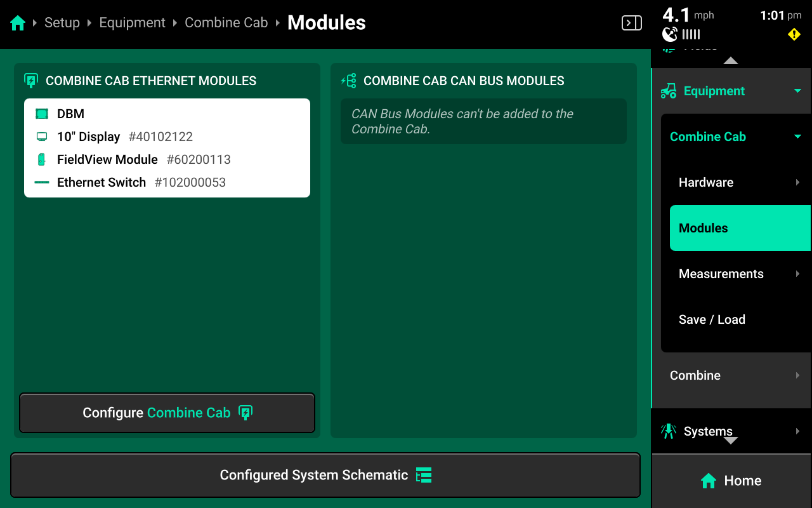The width and height of the screenshot is (812, 508).
Task: Click the GPS satellite signal icon
Action: pyautogui.click(x=670, y=34)
